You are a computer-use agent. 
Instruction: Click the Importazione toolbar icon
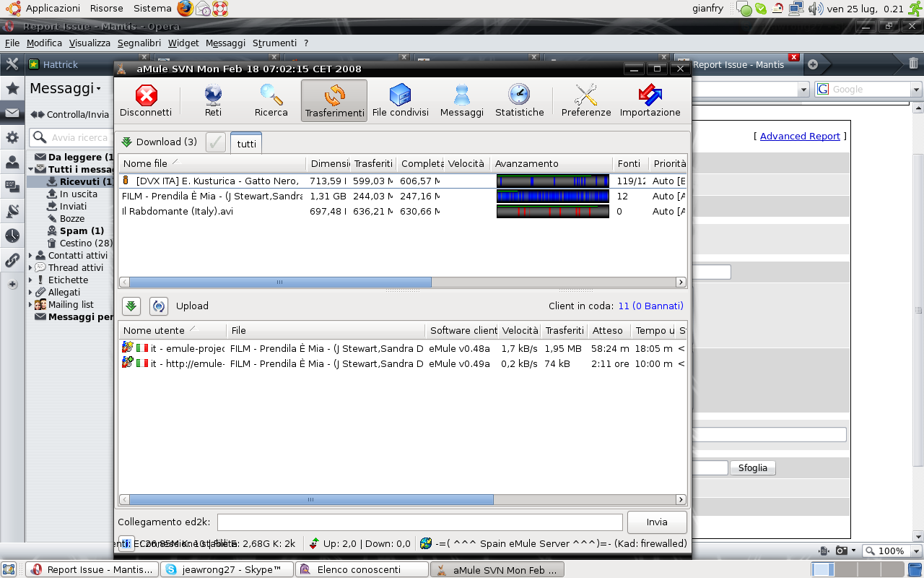(x=650, y=100)
